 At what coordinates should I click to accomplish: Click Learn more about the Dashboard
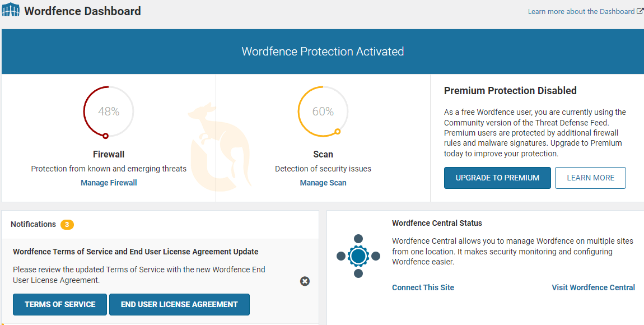[x=581, y=11]
